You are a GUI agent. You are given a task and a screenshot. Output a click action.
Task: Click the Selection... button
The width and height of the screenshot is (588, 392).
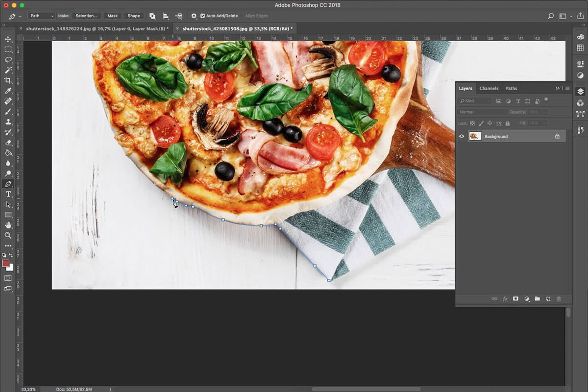tap(86, 15)
